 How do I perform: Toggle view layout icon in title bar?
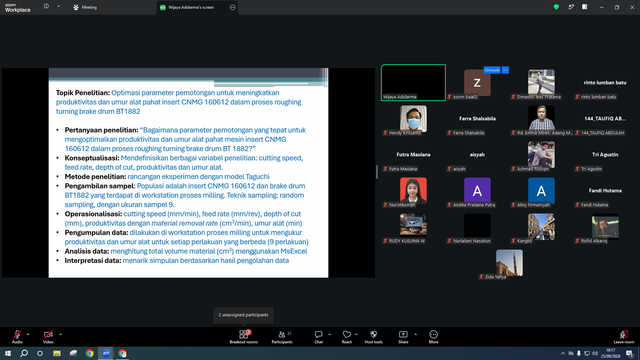pos(585,7)
